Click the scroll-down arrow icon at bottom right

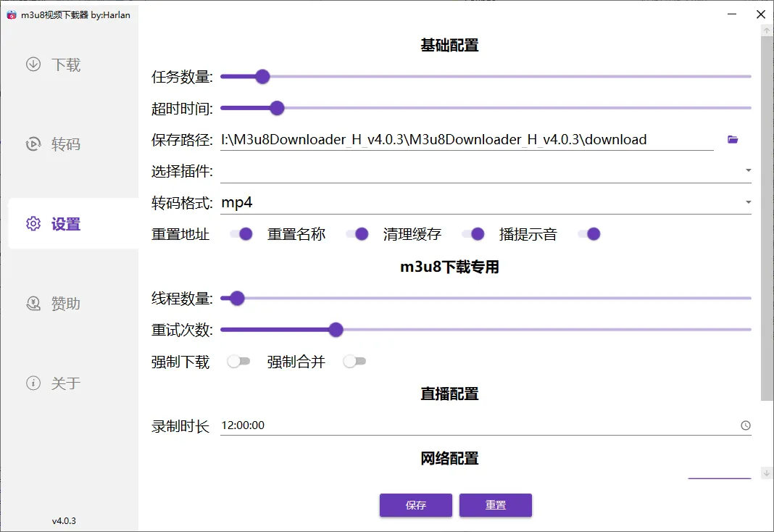pos(766,473)
